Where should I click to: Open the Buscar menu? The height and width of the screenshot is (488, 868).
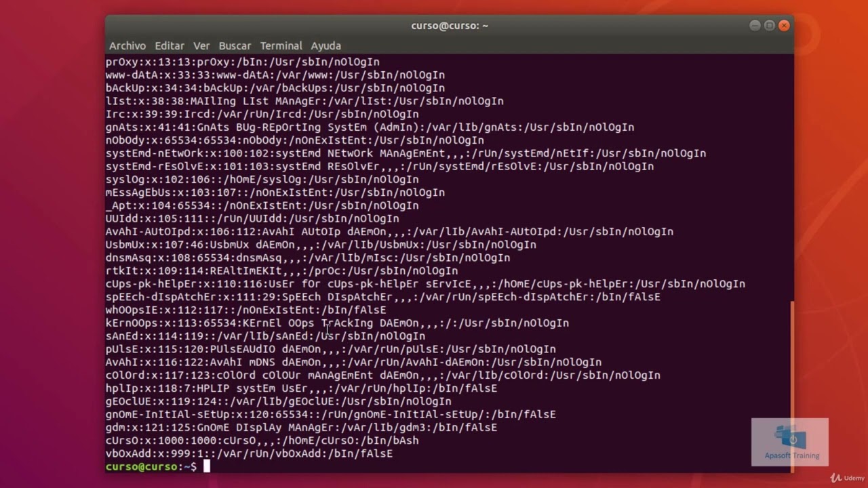[x=235, y=45]
